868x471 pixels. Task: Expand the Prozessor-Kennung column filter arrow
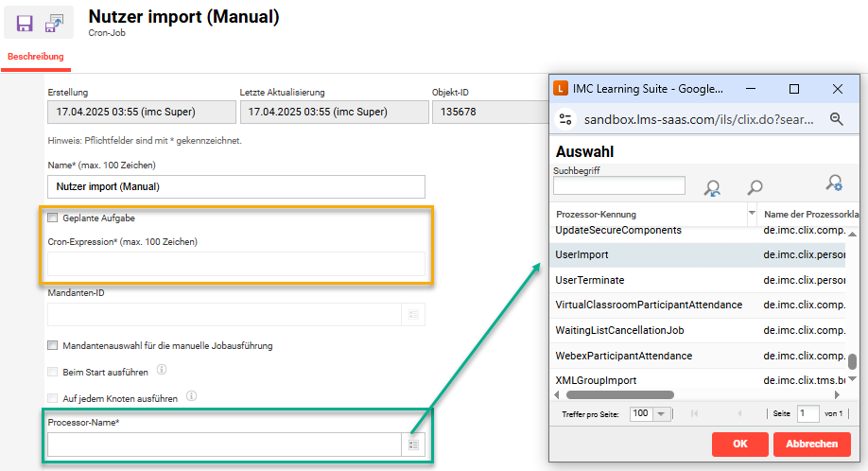tap(753, 214)
